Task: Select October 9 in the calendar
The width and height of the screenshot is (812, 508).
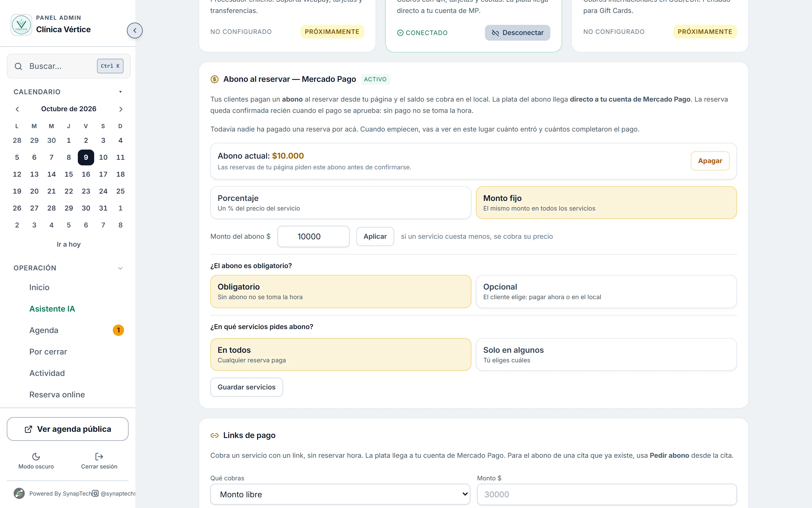Action: pos(86,157)
